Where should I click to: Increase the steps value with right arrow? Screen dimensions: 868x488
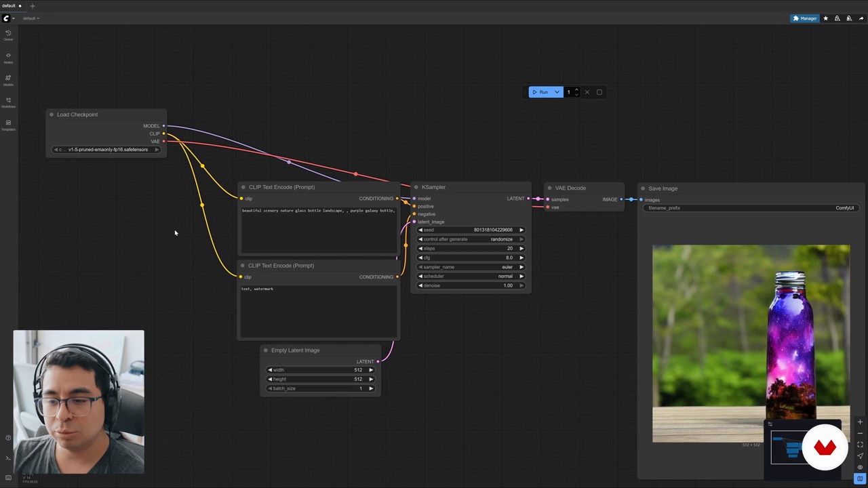pyautogui.click(x=521, y=249)
